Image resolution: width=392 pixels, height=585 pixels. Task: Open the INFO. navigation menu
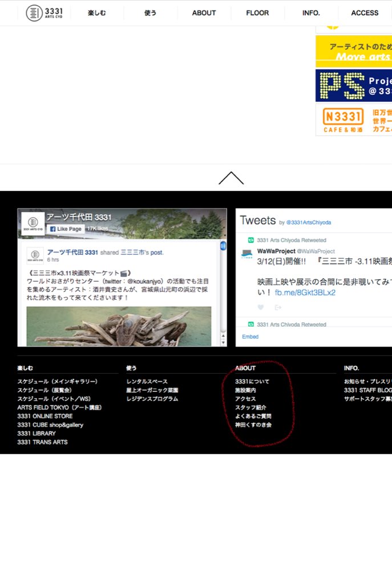[311, 13]
